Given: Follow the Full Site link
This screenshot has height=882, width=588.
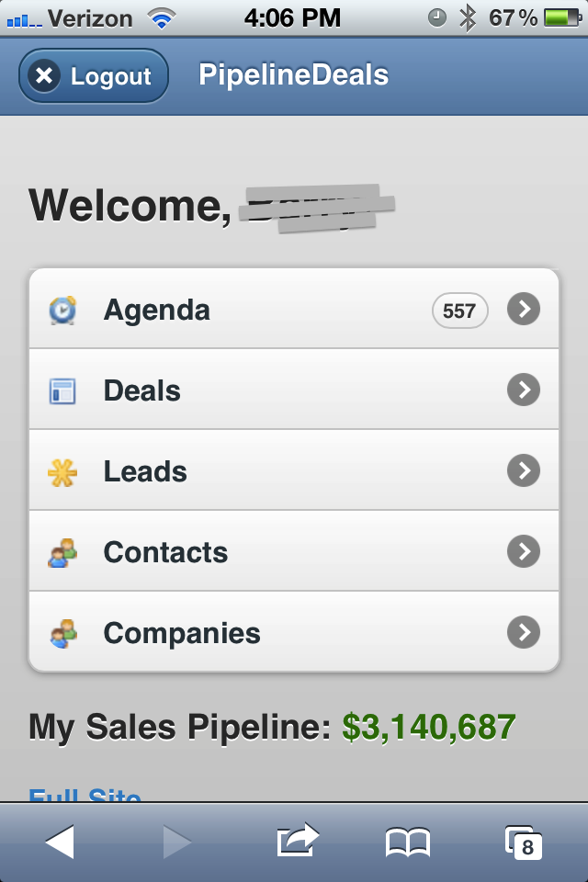Looking at the screenshot, I should [x=85, y=796].
